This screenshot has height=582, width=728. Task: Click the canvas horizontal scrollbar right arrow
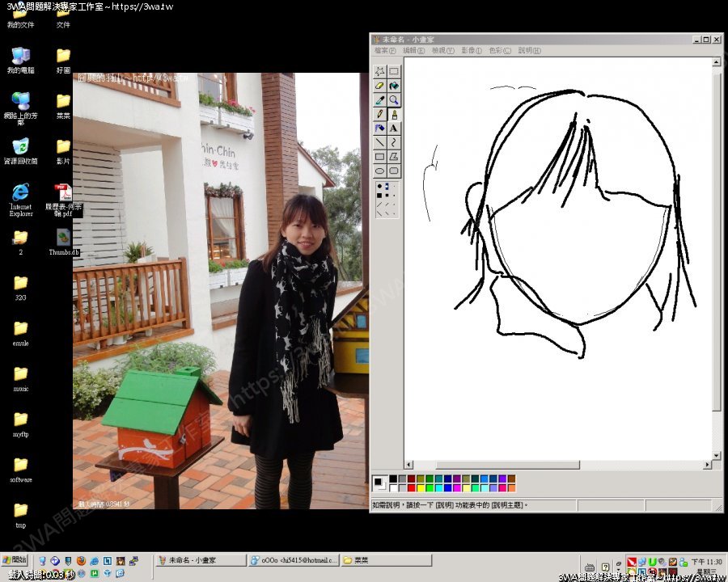point(707,465)
